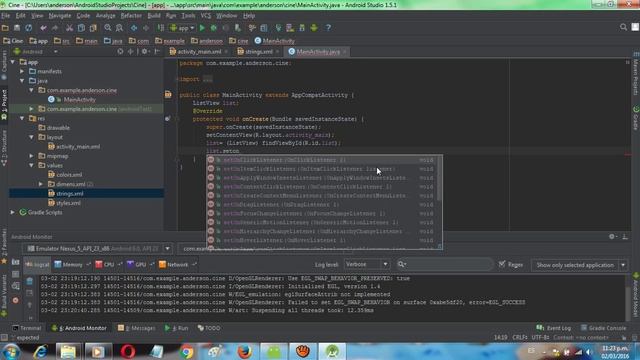640x360 pixels.
Task: Switch to strings.xml editor tab
Action: point(258,52)
